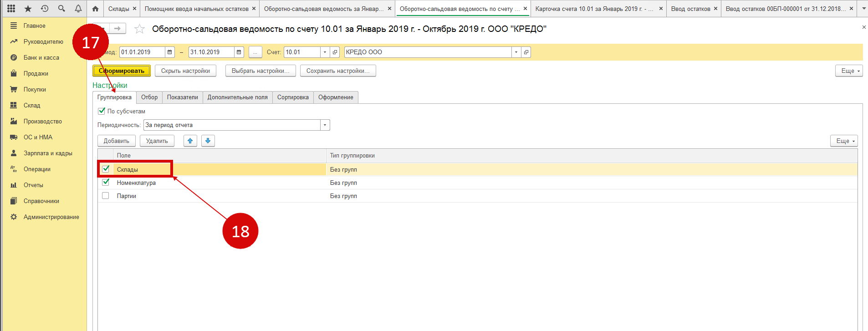The image size is (868, 331).
Task: Enable the Партии grouping checkbox
Action: pyautogui.click(x=106, y=196)
